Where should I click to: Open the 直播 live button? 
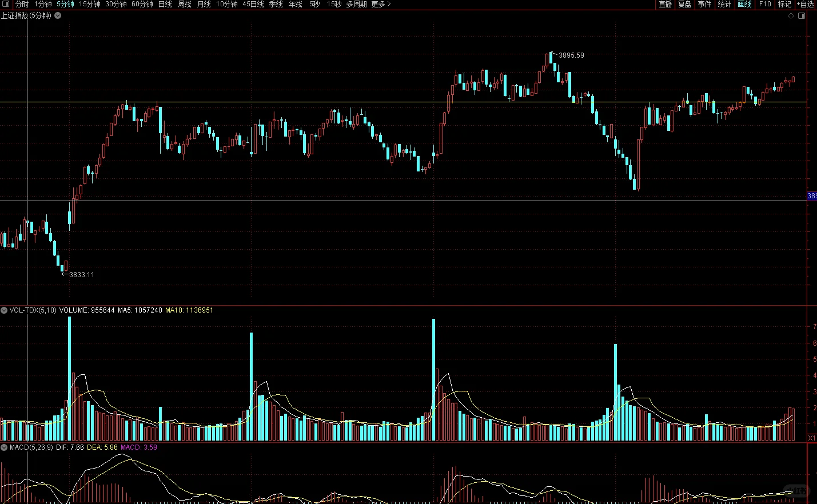coord(665,4)
